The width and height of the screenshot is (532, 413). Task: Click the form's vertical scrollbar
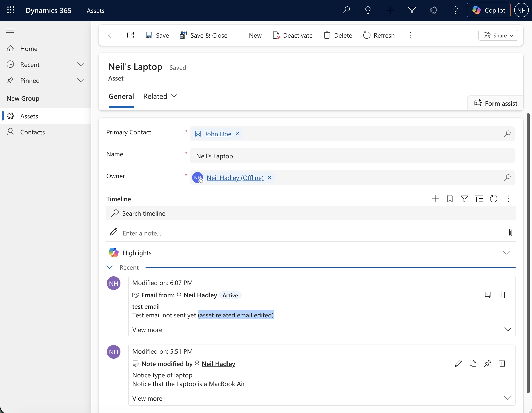pyautogui.click(x=528, y=254)
